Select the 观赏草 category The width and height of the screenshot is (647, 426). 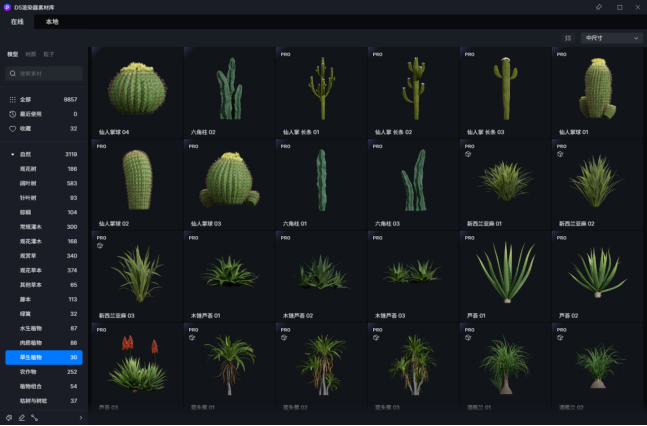(x=44, y=256)
